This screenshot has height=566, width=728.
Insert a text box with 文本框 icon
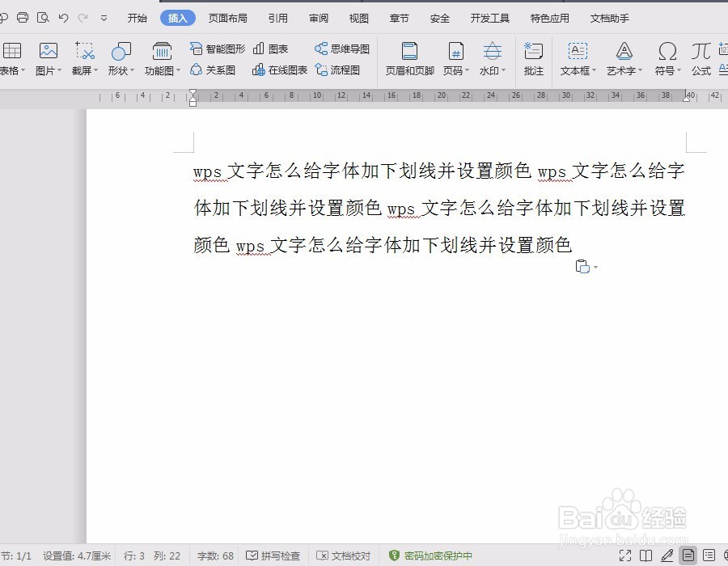tap(578, 51)
